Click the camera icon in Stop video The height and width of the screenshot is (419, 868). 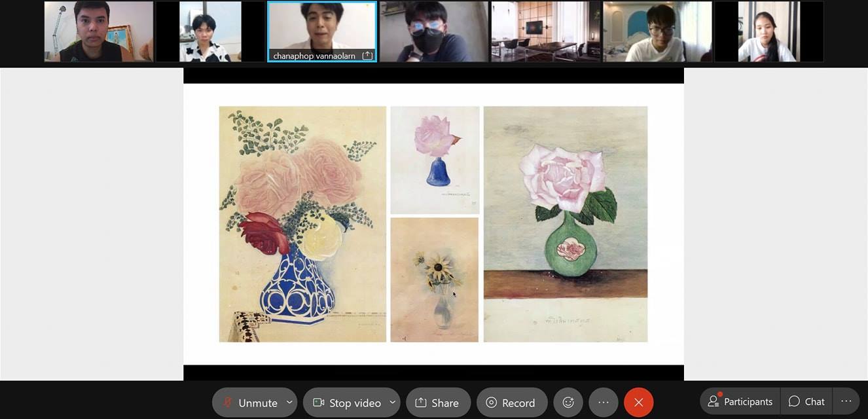[x=319, y=403]
